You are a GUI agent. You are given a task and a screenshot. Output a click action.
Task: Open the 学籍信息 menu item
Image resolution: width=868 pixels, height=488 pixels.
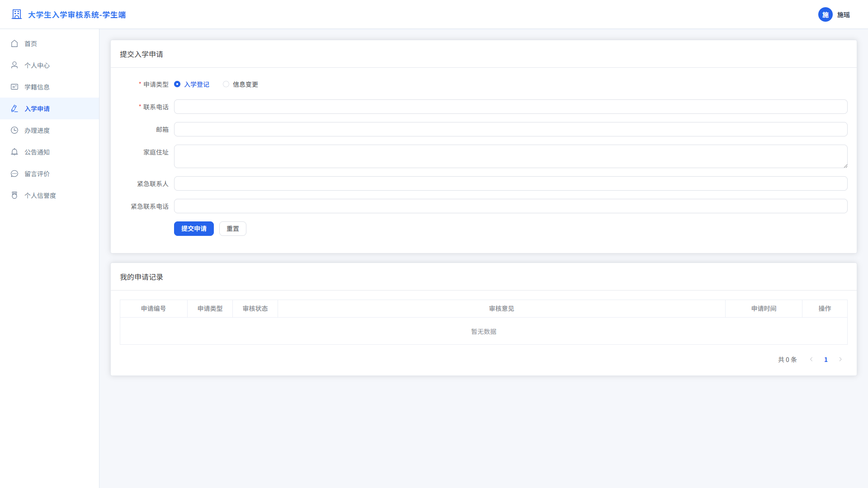[49, 87]
